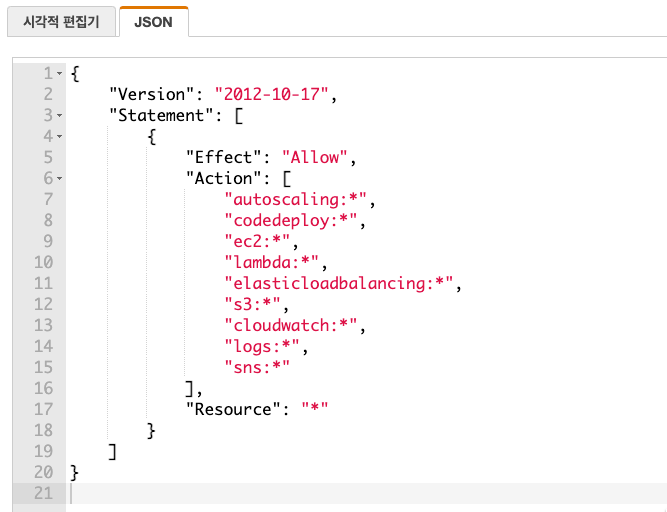Click line number 17 in gutter
667x512 pixels.
[43, 409]
